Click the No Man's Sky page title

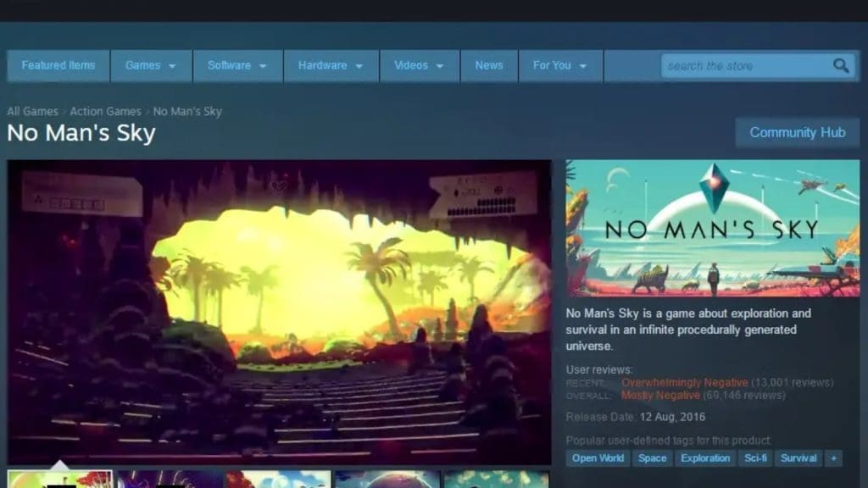click(x=81, y=133)
